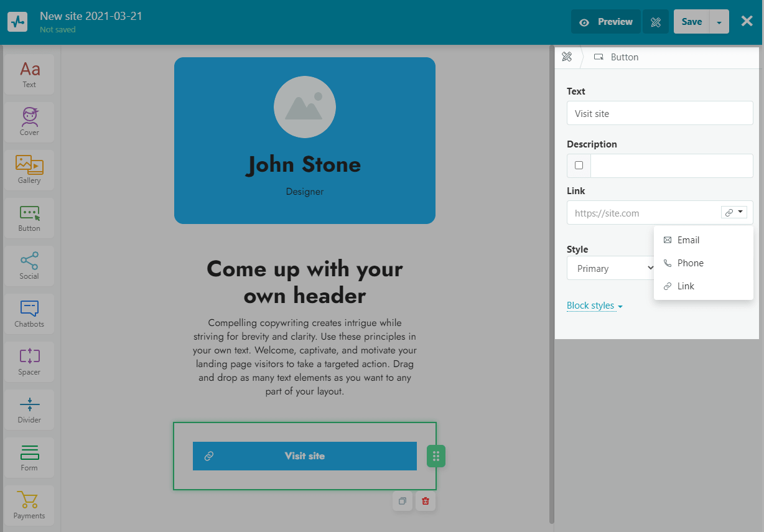Delete the selected button block
Screen dimensions: 764x532
(x=426, y=501)
